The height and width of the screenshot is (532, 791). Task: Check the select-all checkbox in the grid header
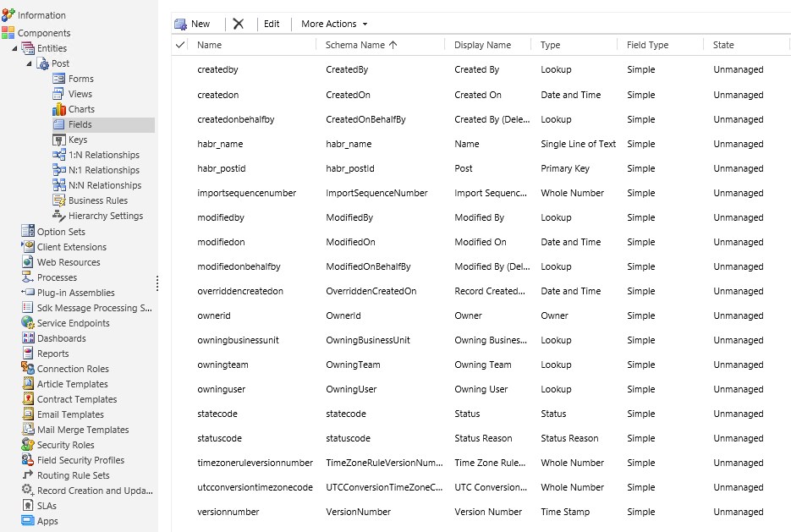point(181,45)
